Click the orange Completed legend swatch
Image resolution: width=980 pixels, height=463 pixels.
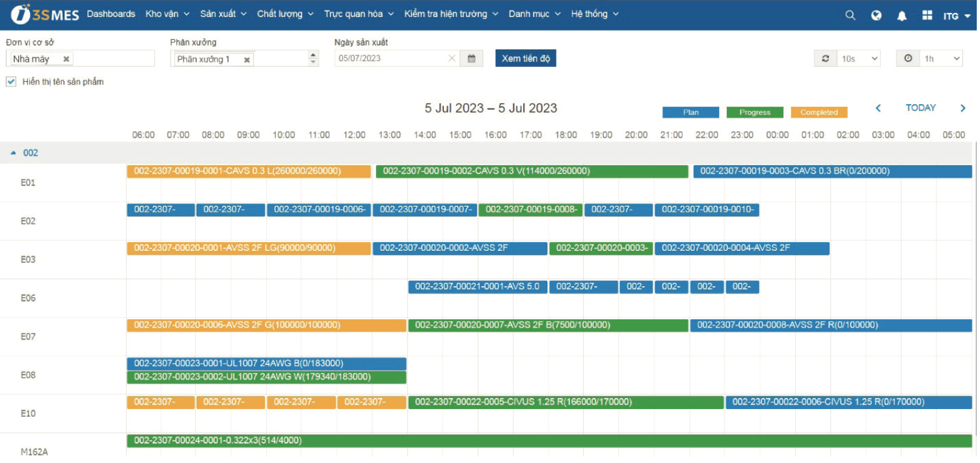[x=819, y=112]
